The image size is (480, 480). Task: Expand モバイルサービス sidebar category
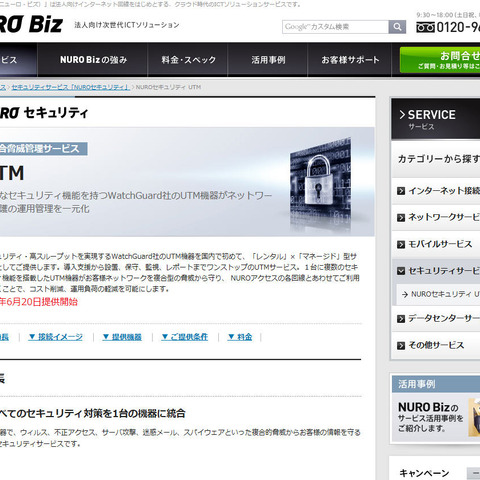click(x=436, y=244)
